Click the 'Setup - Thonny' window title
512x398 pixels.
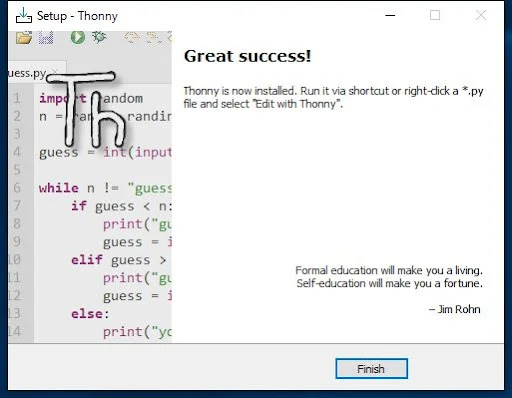pyautogui.click(x=77, y=16)
